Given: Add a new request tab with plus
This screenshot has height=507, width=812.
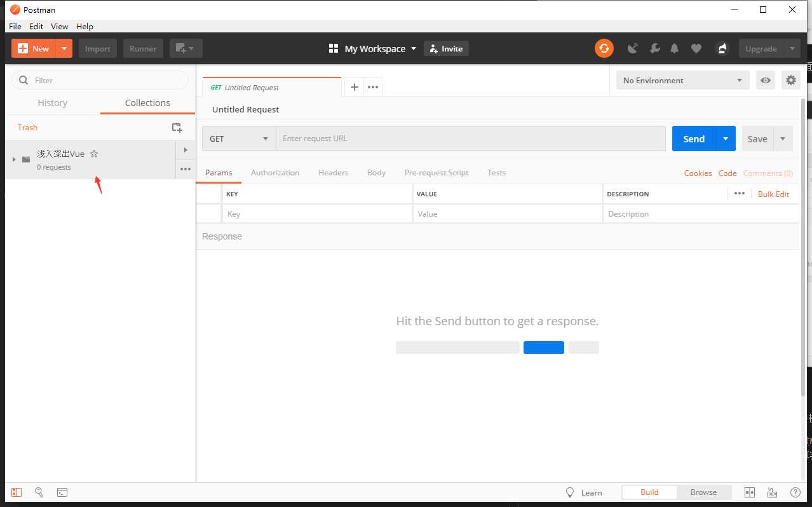Looking at the screenshot, I should (x=355, y=87).
